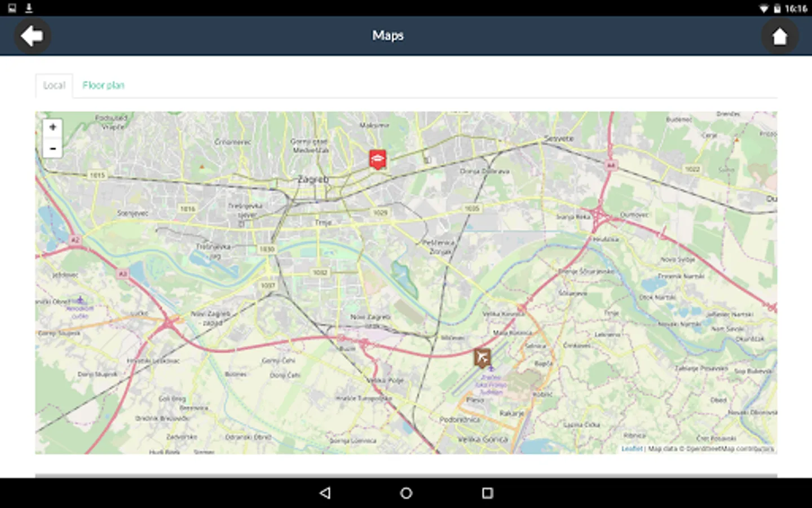Click the Sesvete label on the map
The width and height of the screenshot is (812, 508).
click(x=559, y=138)
